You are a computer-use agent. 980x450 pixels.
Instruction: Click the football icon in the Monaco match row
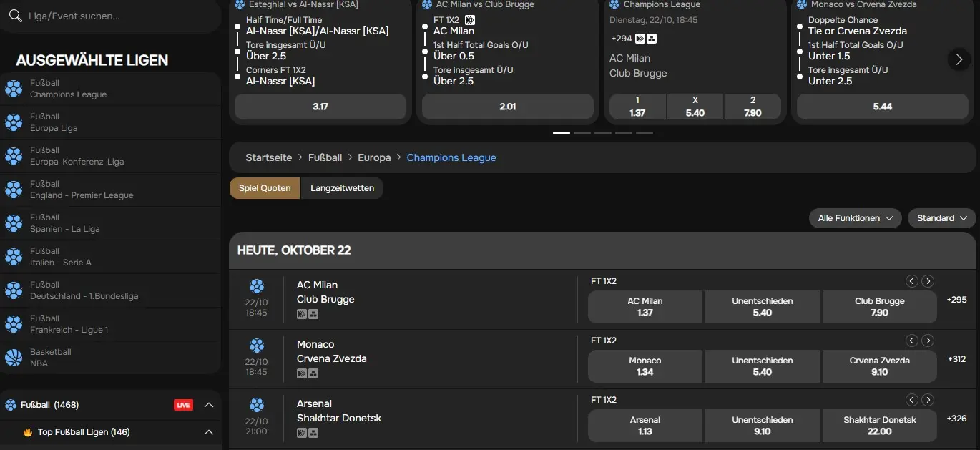[x=257, y=346]
